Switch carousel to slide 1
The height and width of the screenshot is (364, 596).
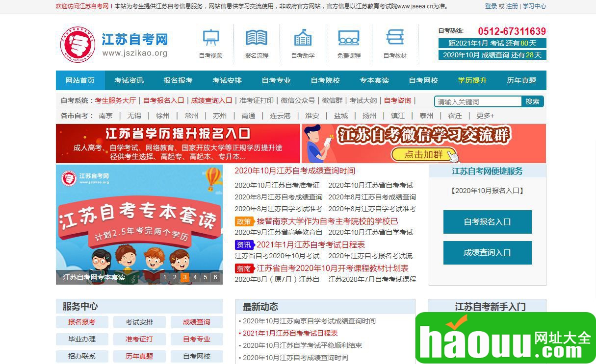pos(165,277)
